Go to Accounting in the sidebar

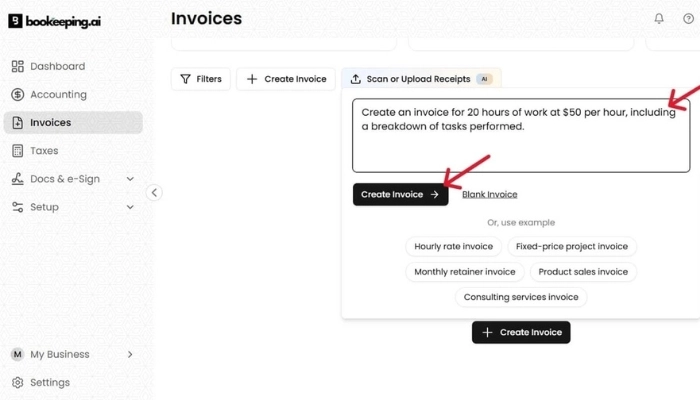[58, 94]
